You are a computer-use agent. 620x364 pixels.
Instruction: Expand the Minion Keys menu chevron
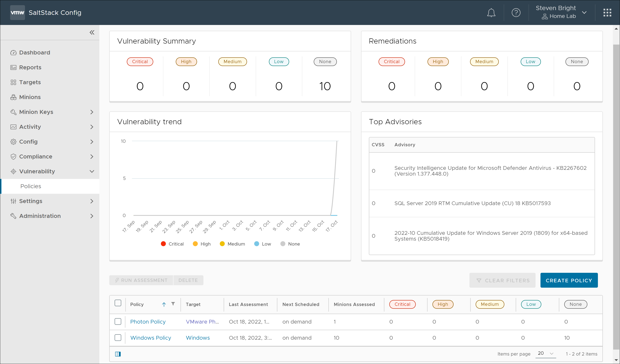pyautogui.click(x=92, y=112)
